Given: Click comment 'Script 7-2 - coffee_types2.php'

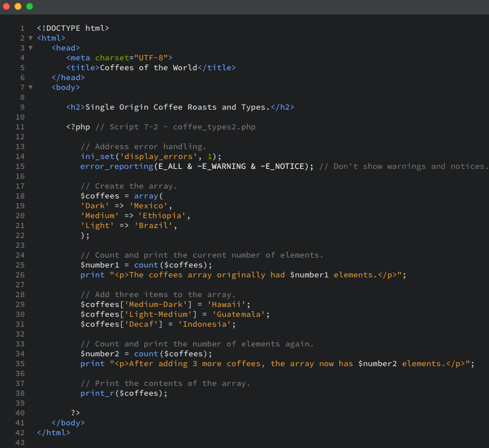Looking at the screenshot, I should coord(183,127).
